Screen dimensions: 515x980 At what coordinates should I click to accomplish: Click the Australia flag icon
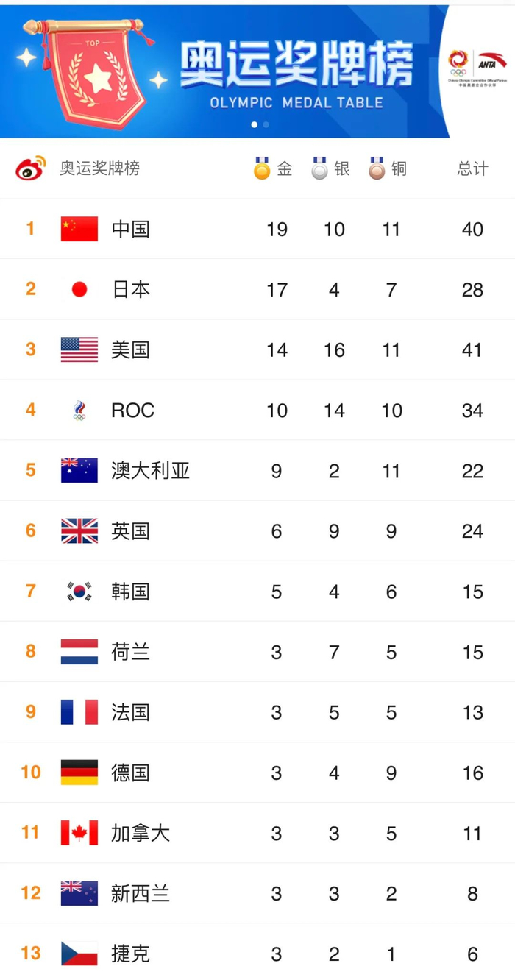[79, 470]
